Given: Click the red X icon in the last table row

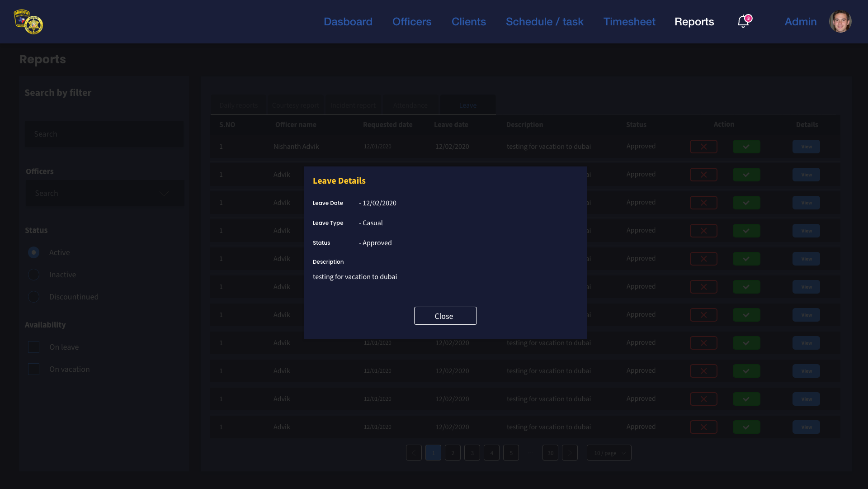Looking at the screenshot, I should pyautogui.click(x=703, y=427).
